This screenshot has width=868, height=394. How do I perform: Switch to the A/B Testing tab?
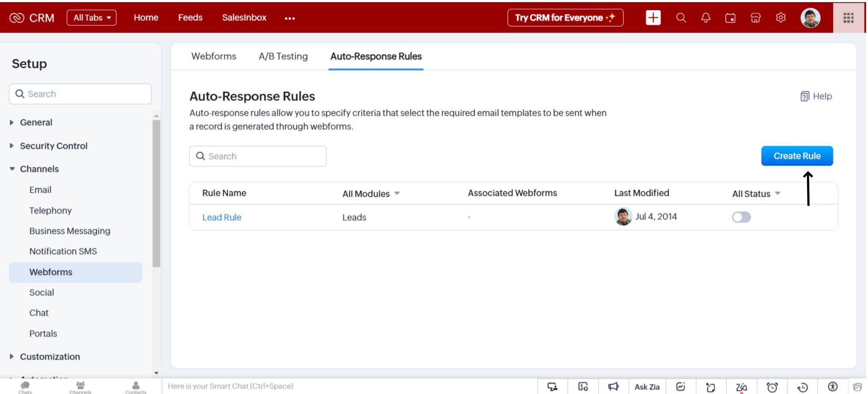pos(283,56)
